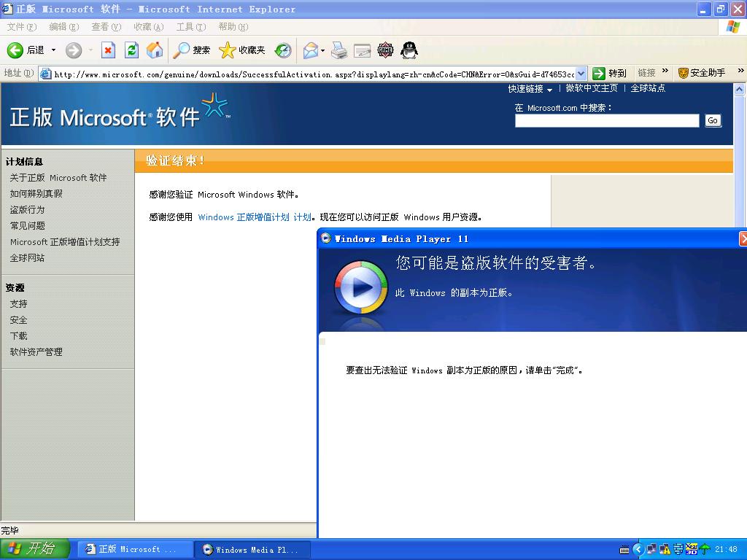Click the 开始 Start button
Image resolution: width=747 pixels, height=560 pixels.
pos(35,549)
